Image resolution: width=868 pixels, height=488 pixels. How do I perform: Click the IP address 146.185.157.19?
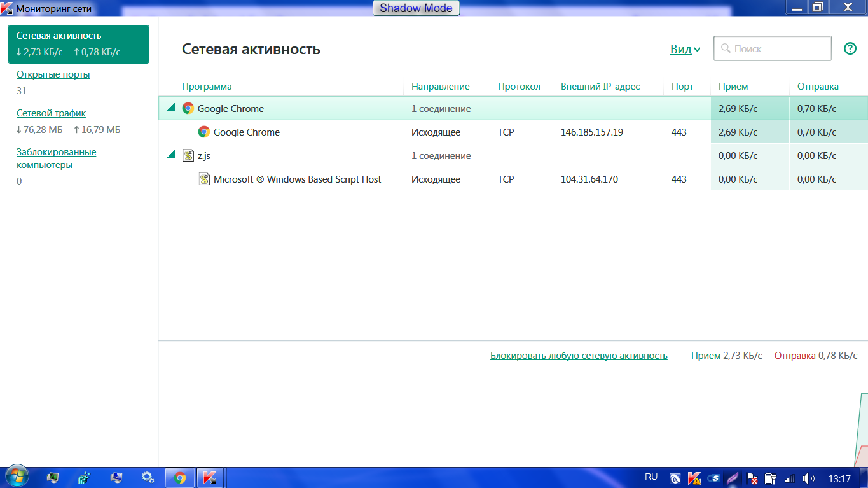pos(592,132)
